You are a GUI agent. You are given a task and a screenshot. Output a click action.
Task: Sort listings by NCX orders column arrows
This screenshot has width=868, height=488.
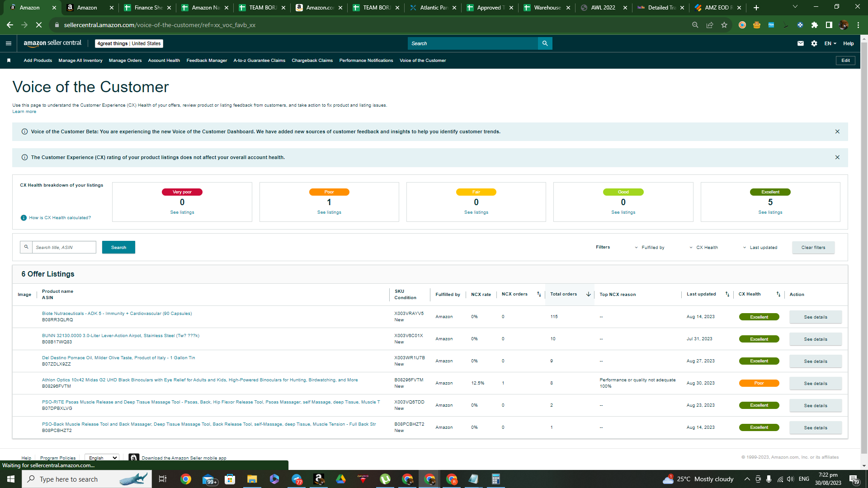click(539, 294)
